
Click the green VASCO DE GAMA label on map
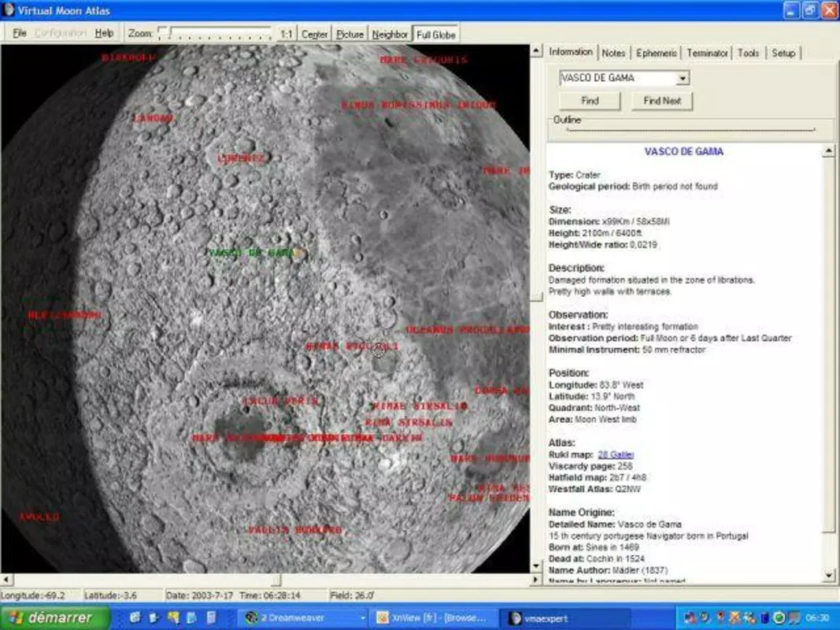point(250,253)
